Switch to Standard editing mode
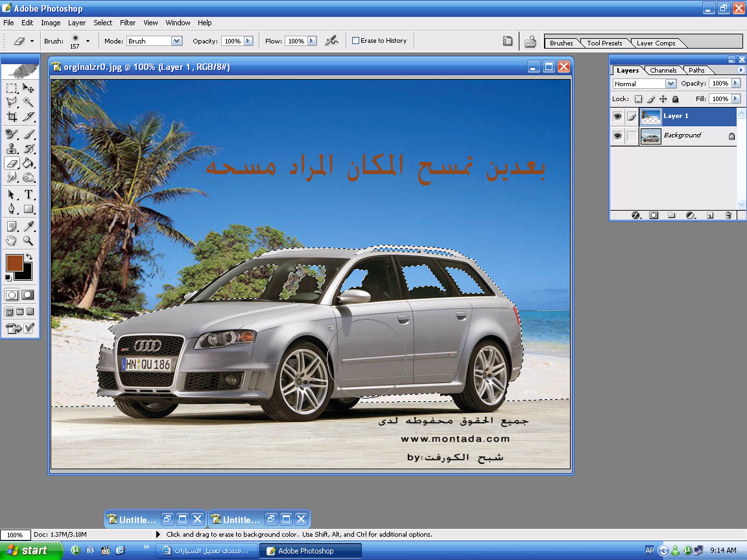This screenshot has width=747, height=560. coord(12,295)
